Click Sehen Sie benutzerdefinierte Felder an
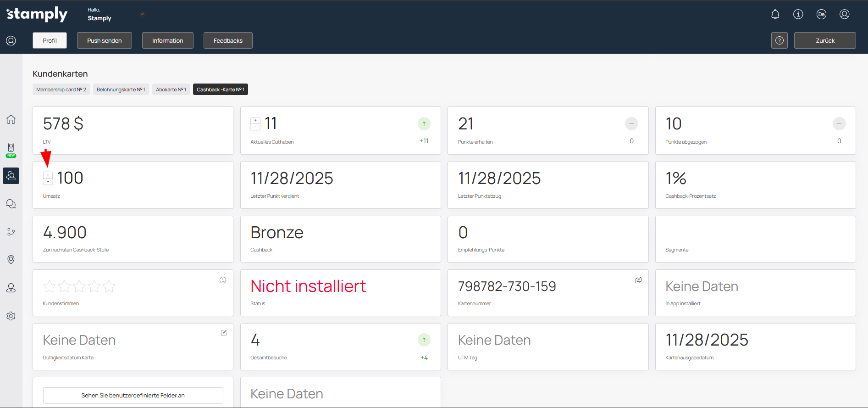 133,395
